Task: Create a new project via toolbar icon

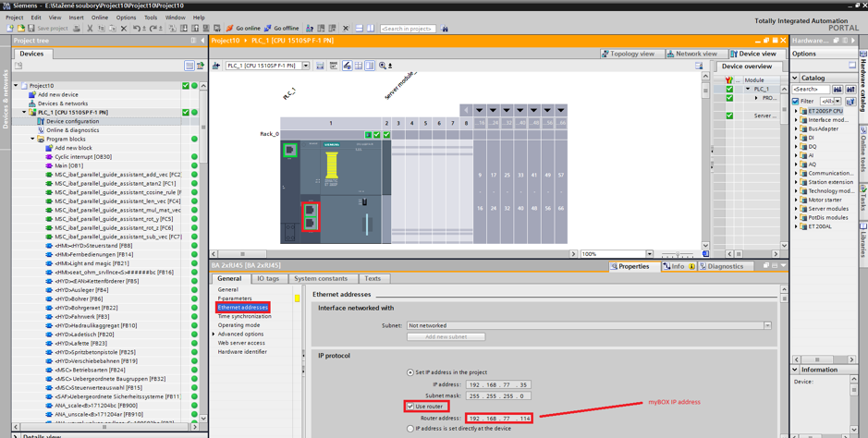Action: click(x=10, y=28)
